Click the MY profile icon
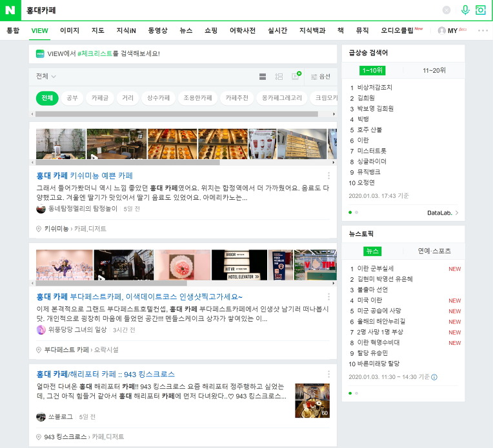 (x=442, y=30)
